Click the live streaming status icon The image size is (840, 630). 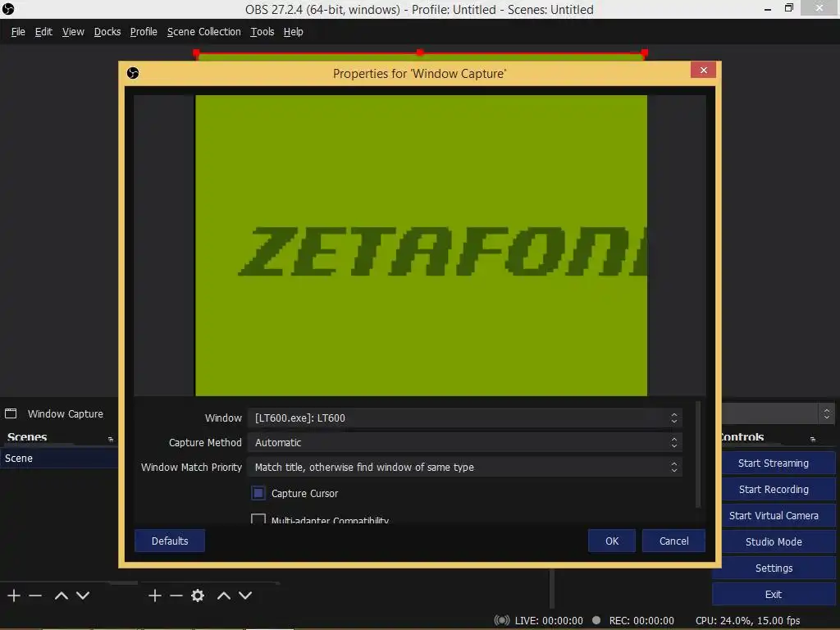pyautogui.click(x=502, y=620)
